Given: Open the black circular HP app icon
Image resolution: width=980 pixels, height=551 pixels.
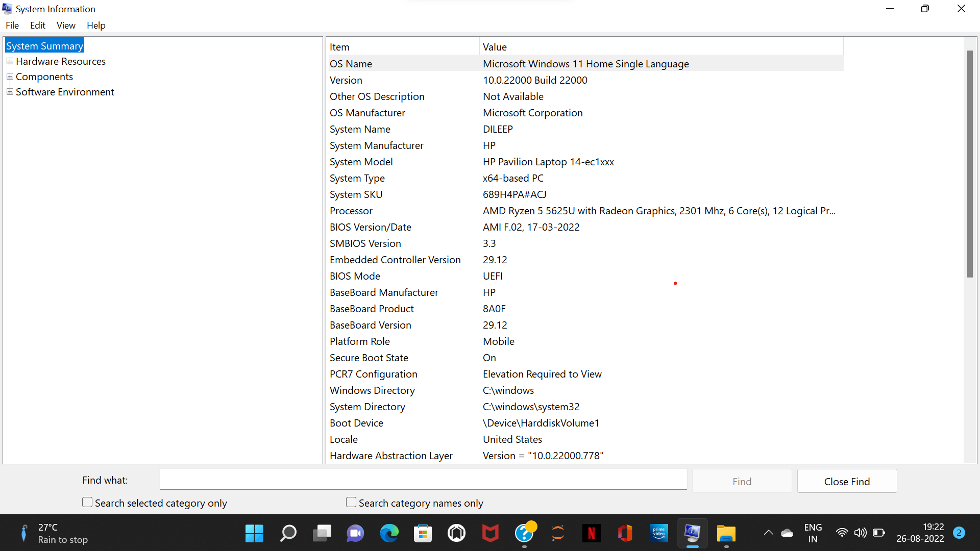Looking at the screenshot, I should point(457,533).
